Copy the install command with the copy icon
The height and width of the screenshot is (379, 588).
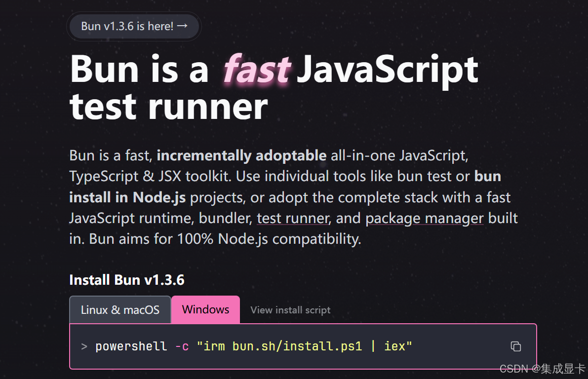point(515,346)
